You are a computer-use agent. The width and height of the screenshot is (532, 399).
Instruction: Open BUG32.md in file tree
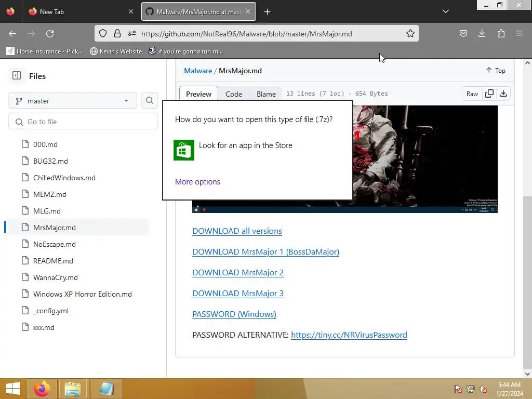pos(50,161)
